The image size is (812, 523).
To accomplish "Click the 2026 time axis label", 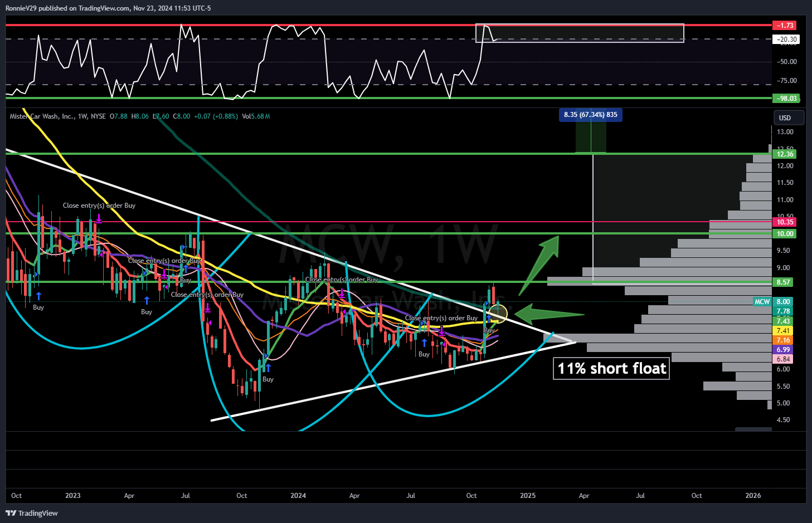I will (753, 496).
